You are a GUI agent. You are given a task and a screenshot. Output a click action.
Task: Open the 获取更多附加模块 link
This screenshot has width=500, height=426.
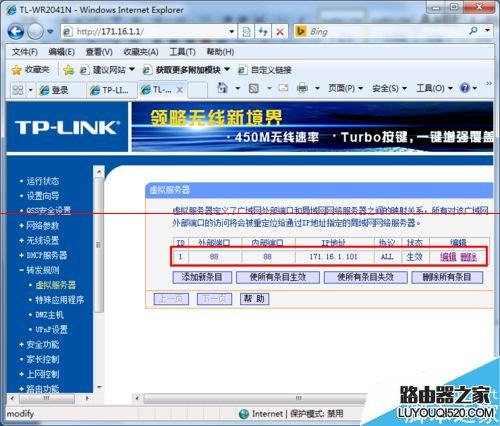pyautogui.click(x=186, y=70)
